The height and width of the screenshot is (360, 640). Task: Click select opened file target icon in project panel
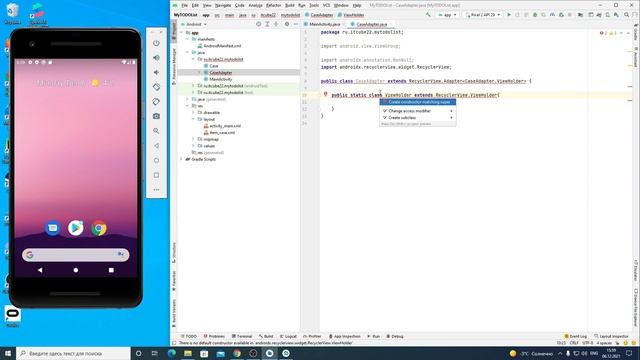click(x=258, y=24)
